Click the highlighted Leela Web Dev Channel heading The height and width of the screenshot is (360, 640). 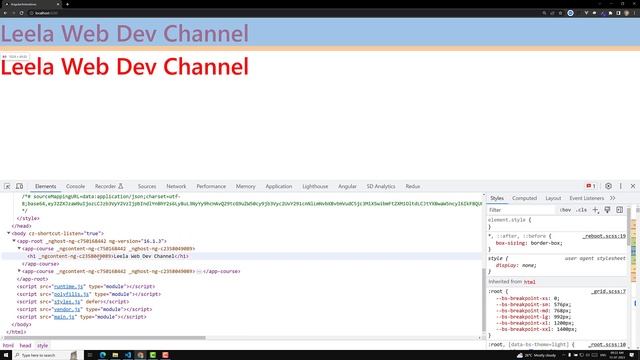point(124,33)
